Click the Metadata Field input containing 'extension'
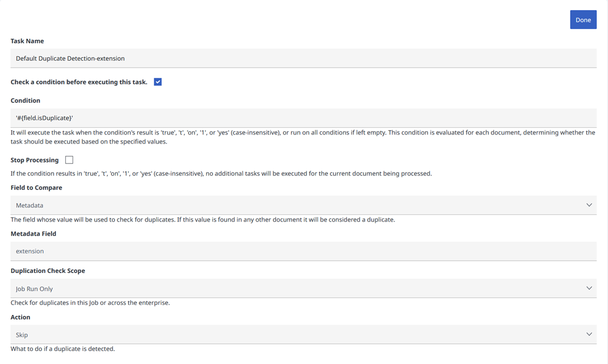 point(303,251)
